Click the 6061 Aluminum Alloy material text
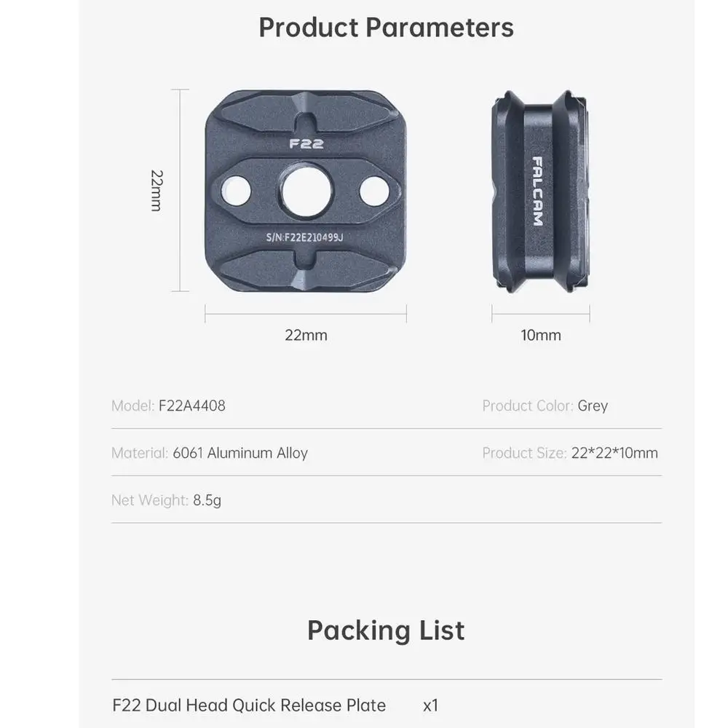 (240, 453)
